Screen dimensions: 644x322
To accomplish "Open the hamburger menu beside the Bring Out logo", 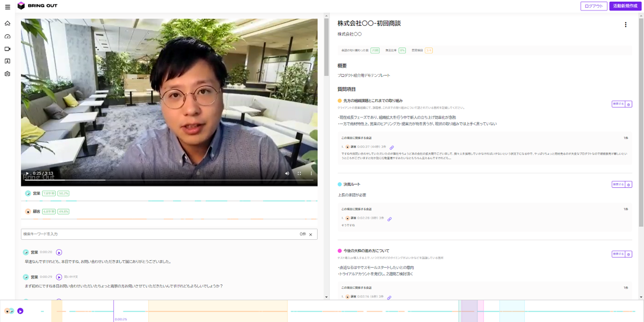I will click(x=7, y=7).
